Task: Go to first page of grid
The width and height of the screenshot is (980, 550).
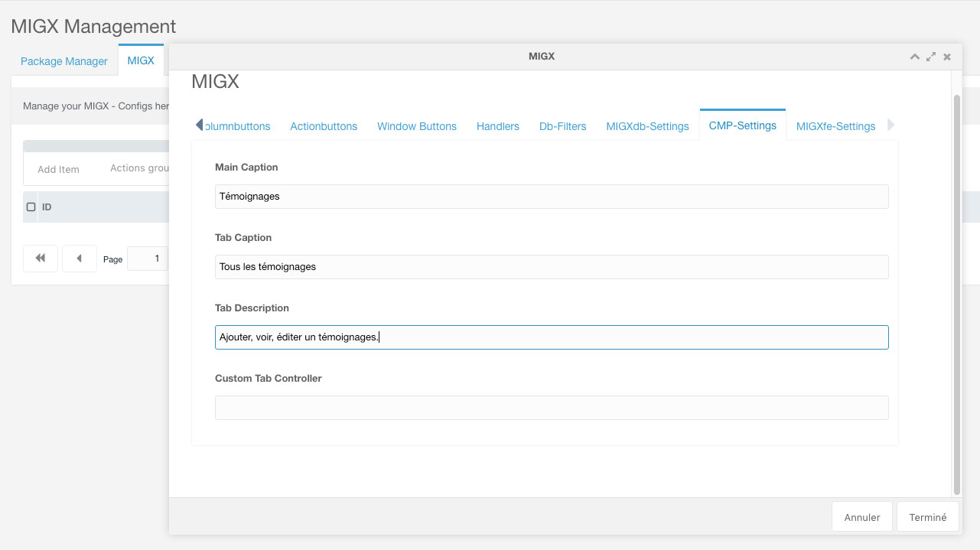Action: [x=41, y=259]
